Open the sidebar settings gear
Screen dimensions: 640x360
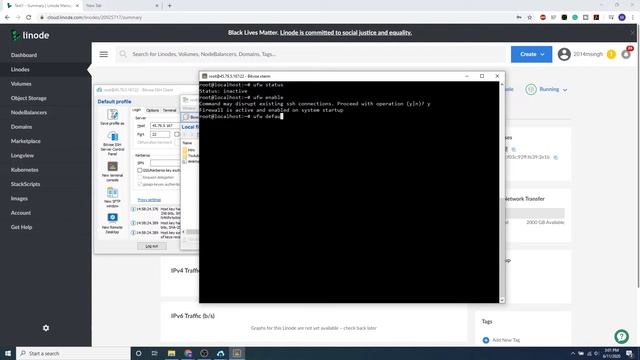point(46,328)
